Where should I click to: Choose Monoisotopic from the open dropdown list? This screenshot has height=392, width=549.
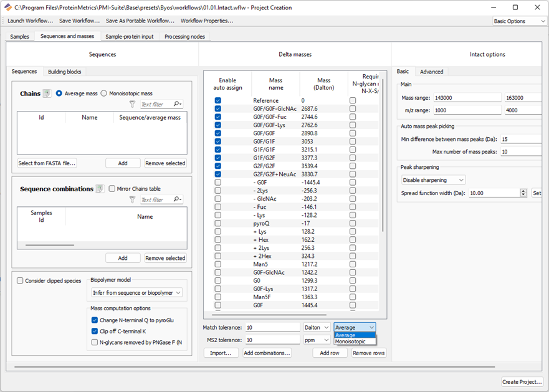point(351,342)
